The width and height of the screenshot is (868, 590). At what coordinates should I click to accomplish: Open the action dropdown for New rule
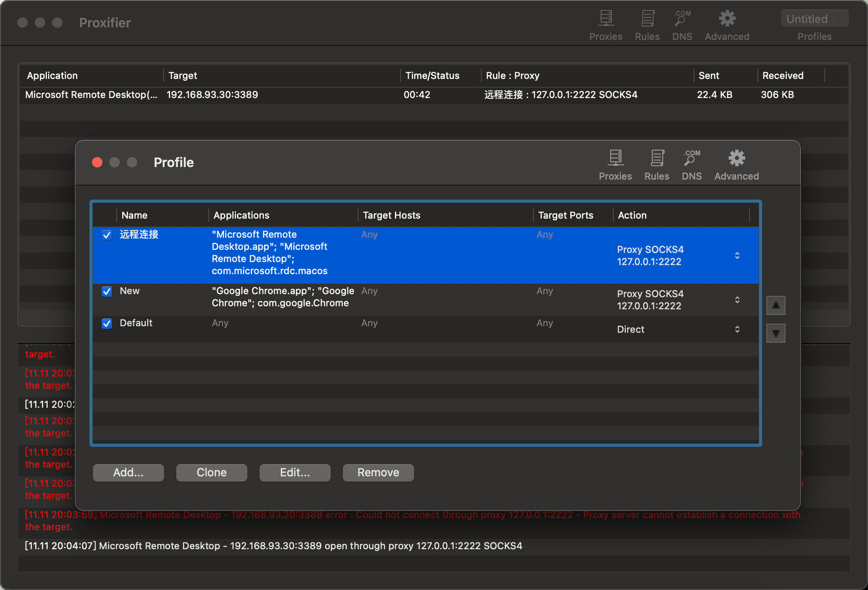(679, 300)
